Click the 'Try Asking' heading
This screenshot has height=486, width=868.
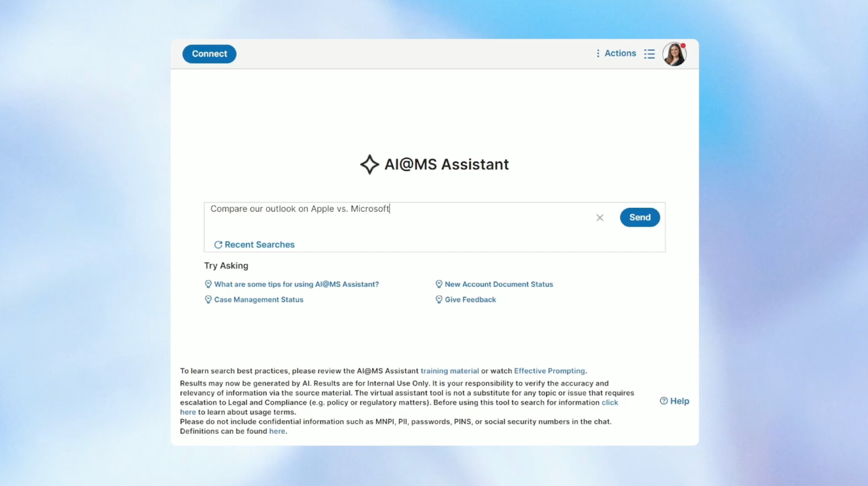(x=226, y=266)
